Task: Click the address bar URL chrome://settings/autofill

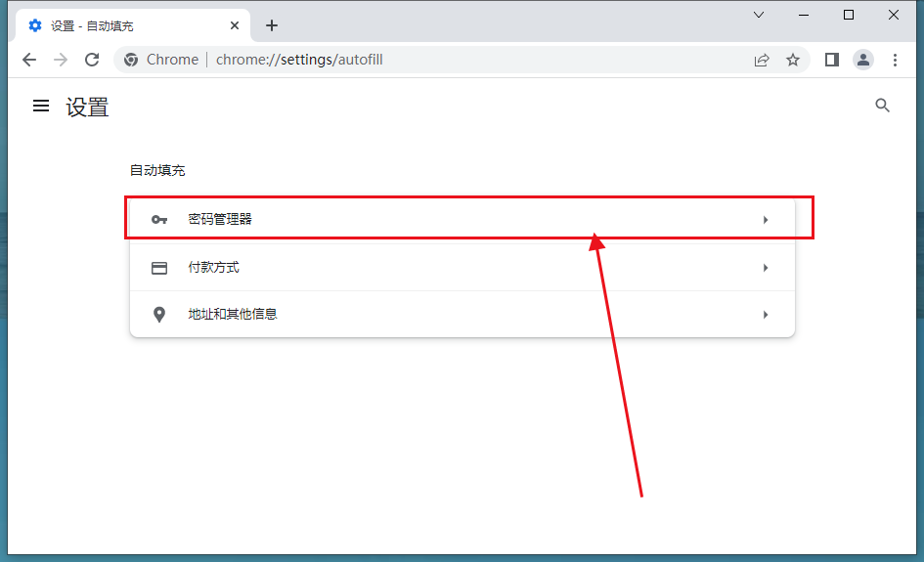Action: (299, 60)
